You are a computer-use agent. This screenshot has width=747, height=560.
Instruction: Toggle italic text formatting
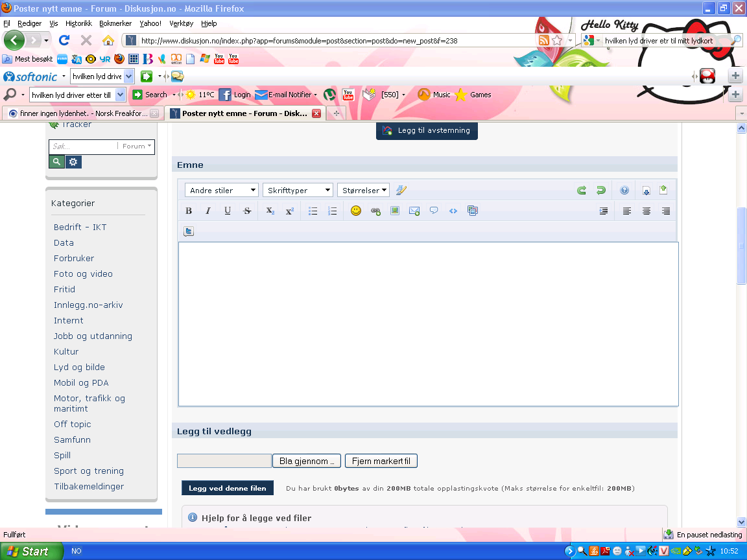tap(208, 211)
